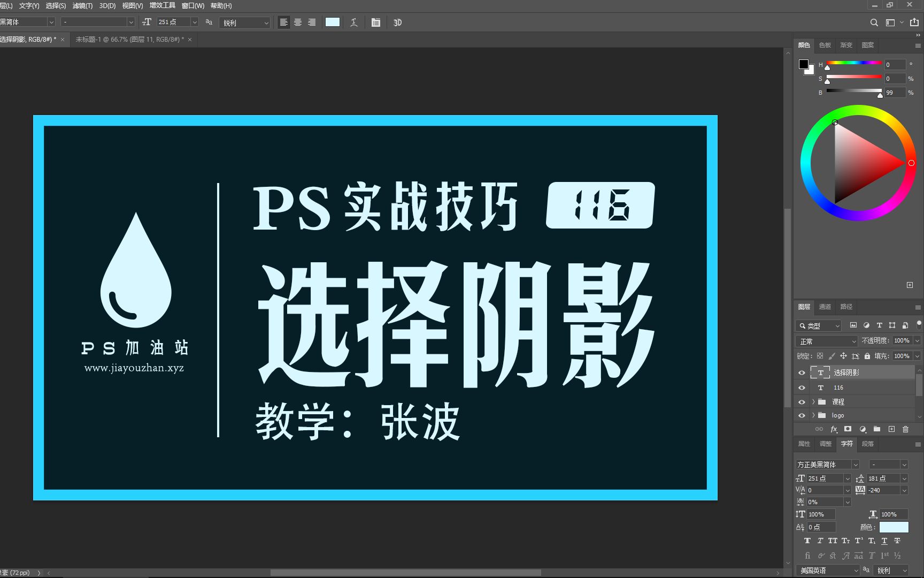Viewport: 924px width, 578px height.
Task: Click the 3D text button in options bar
Action: coord(397,22)
